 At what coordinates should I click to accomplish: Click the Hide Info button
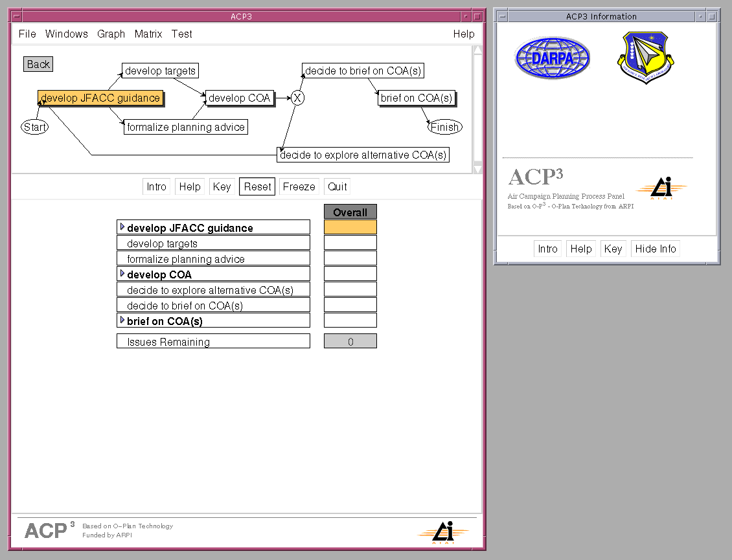pyautogui.click(x=655, y=249)
